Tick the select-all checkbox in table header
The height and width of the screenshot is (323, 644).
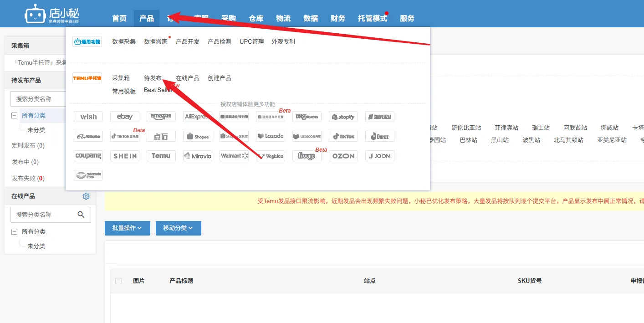coord(118,281)
